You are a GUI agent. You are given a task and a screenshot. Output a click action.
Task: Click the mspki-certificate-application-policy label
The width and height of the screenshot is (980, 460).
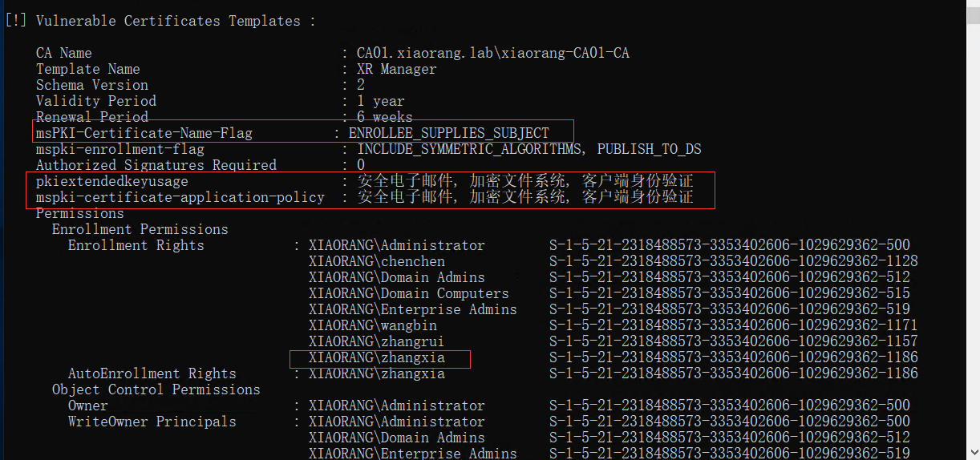pyautogui.click(x=180, y=197)
